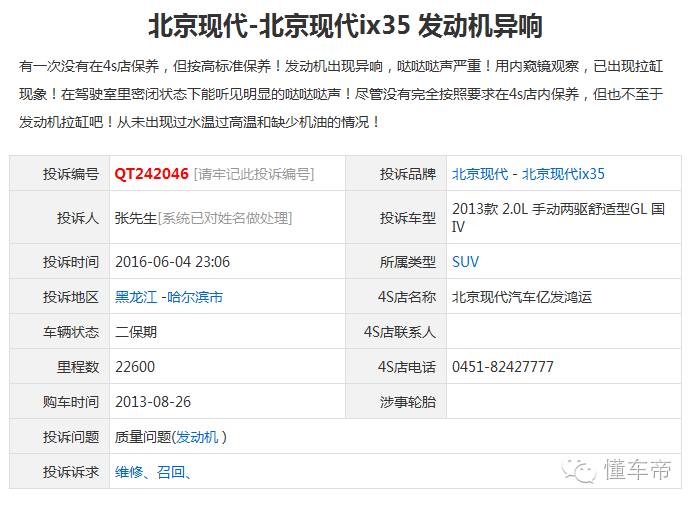Viewport: 695px width, 505px height.
Task: Click the 4S店电话 label cell
Action: point(396,367)
